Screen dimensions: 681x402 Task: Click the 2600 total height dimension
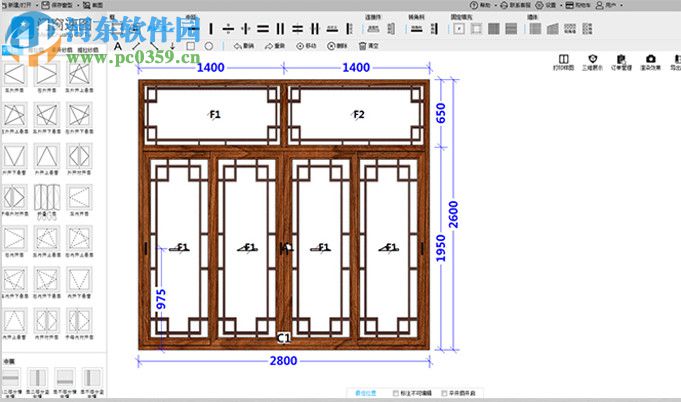[x=453, y=214]
